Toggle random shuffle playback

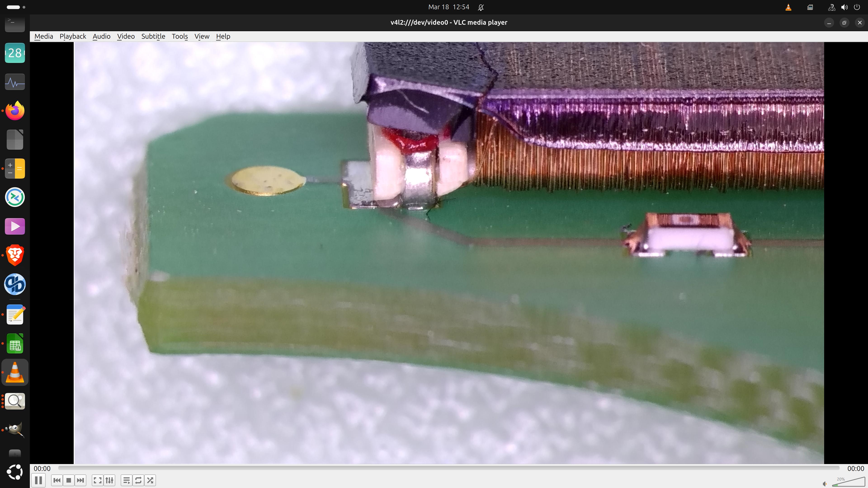pos(150,480)
